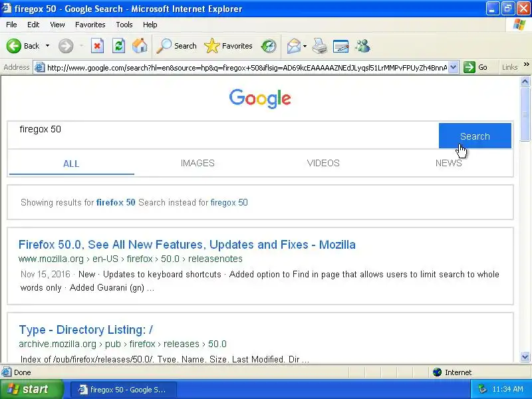Screen dimensions: 532x399
Task: Open the Messenger people icon
Action: click(x=362, y=46)
